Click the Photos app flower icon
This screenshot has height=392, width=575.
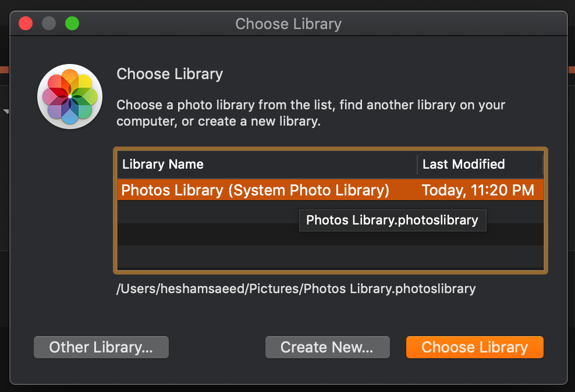click(x=70, y=96)
